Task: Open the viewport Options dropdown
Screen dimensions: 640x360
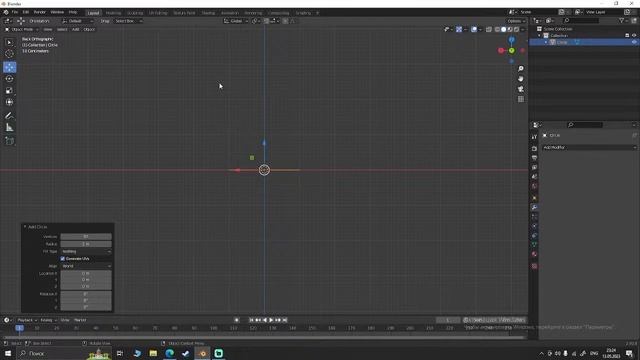Action: pyautogui.click(x=516, y=21)
